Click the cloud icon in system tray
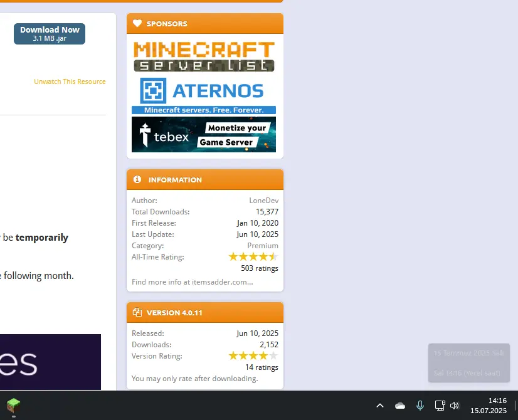This screenshot has height=420, width=518. point(400,406)
